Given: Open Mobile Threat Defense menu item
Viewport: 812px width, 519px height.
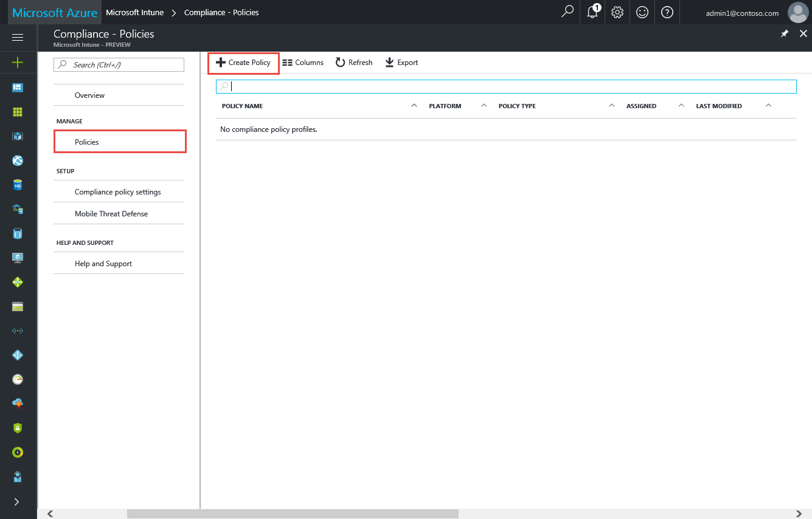Looking at the screenshot, I should [x=111, y=214].
